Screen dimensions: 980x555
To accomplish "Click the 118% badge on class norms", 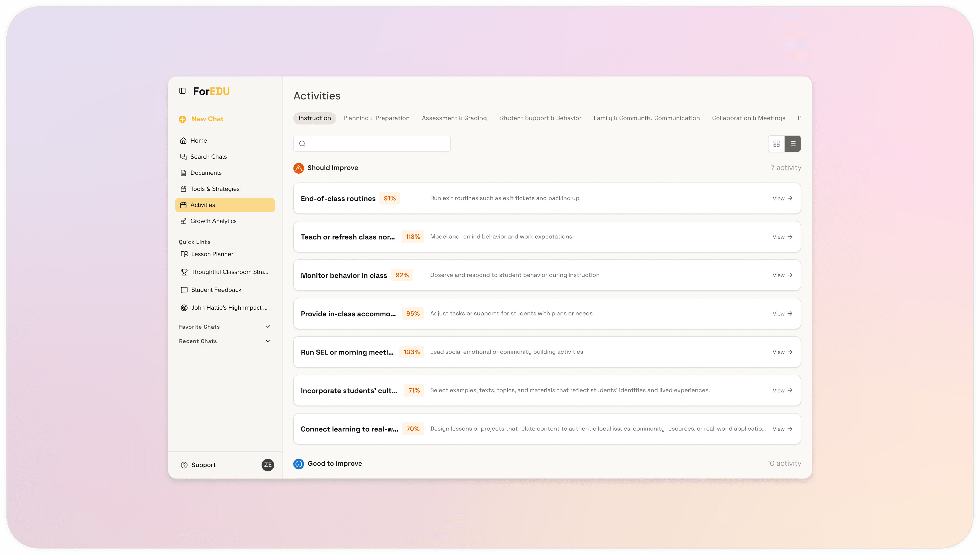I will coord(412,236).
